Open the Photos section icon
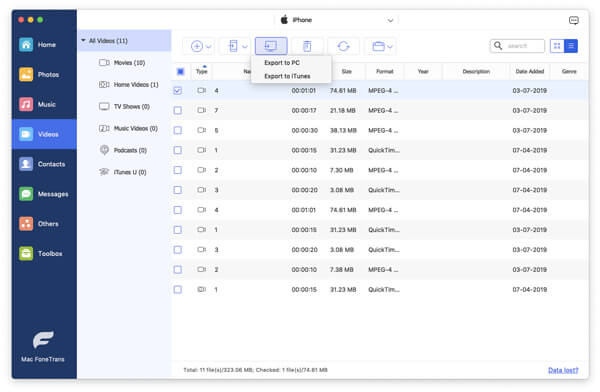600x392 pixels. pos(26,74)
